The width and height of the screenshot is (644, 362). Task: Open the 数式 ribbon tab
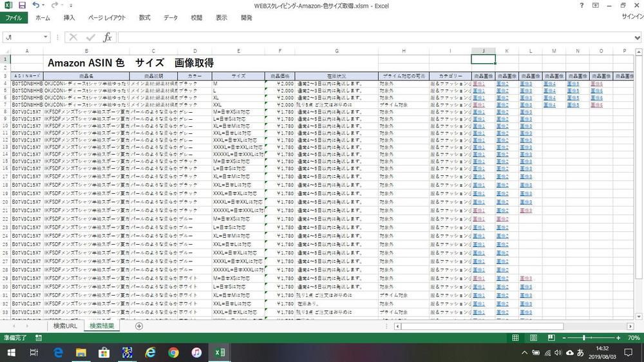tap(144, 17)
